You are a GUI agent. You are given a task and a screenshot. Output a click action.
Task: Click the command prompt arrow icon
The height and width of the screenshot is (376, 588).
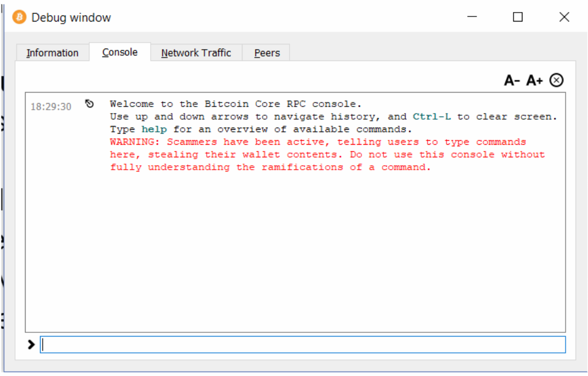pos(31,344)
